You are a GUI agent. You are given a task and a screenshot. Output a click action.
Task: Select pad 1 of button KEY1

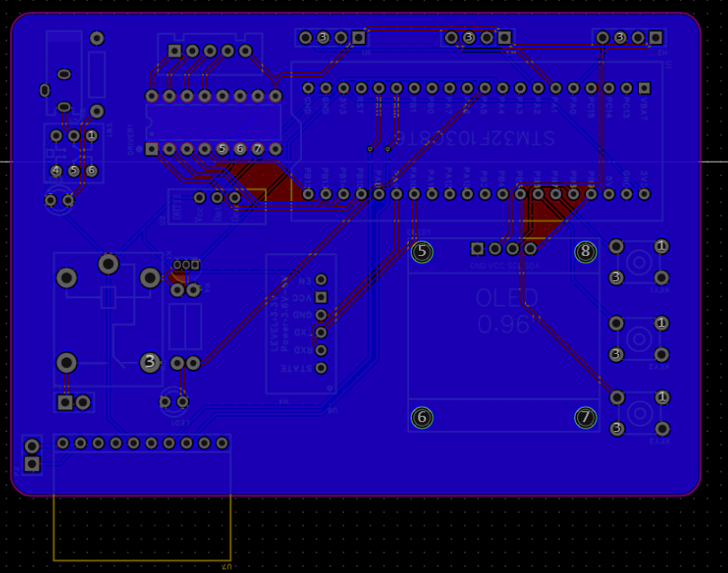tap(661, 246)
